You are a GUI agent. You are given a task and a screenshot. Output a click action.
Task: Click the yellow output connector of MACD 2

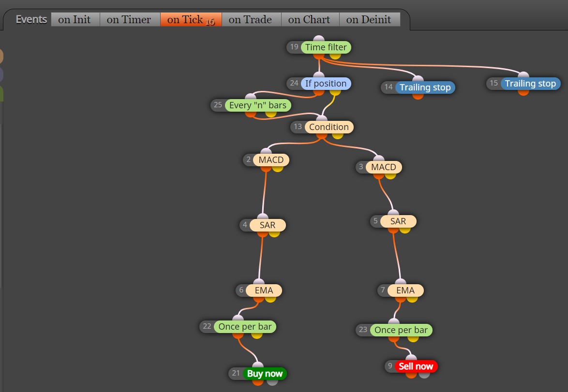(278, 169)
